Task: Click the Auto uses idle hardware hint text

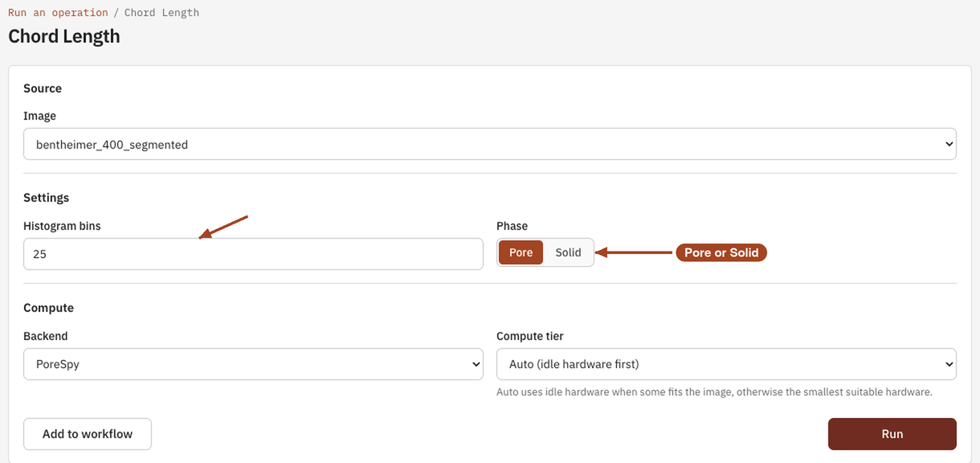Action: point(714,392)
